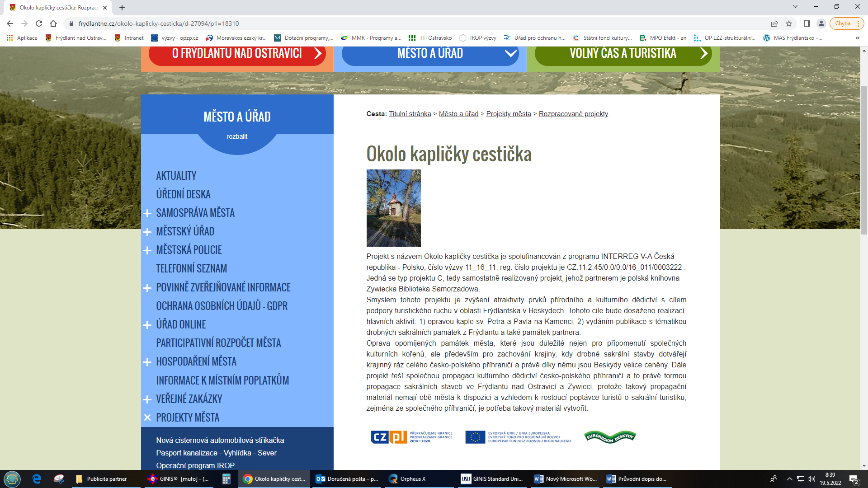Open Moravskoslezský kr... bookmark
868x488 pixels.
click(x=236, y=38)
